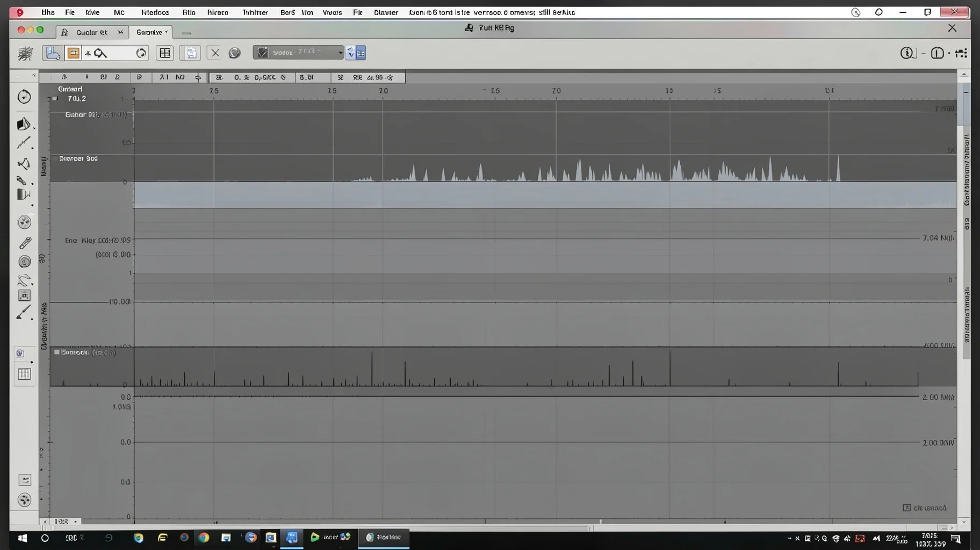
Task: Click scroll up arrow at top right
Action: pos(964,74)
